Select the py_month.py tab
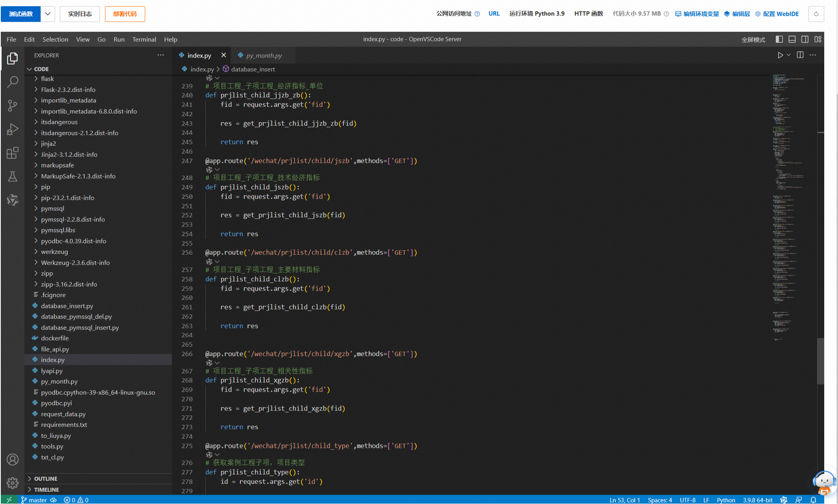838x504 pixels. [261, 55]
